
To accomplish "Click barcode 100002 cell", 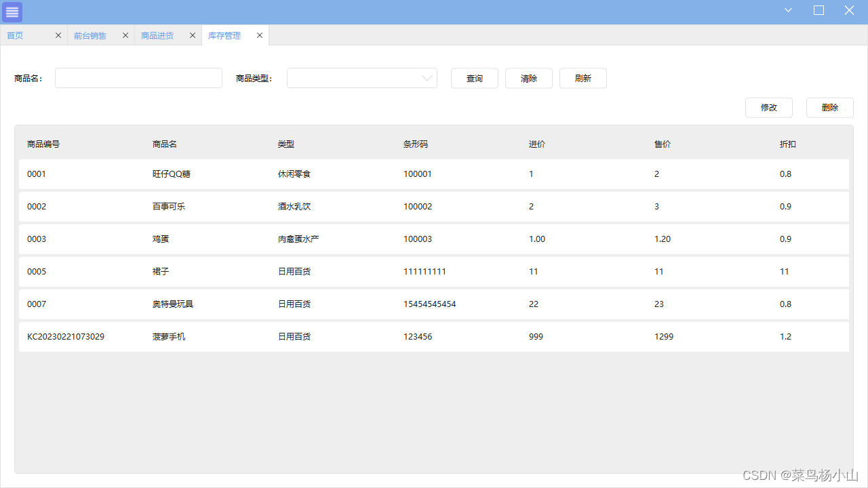I will 418,207.
